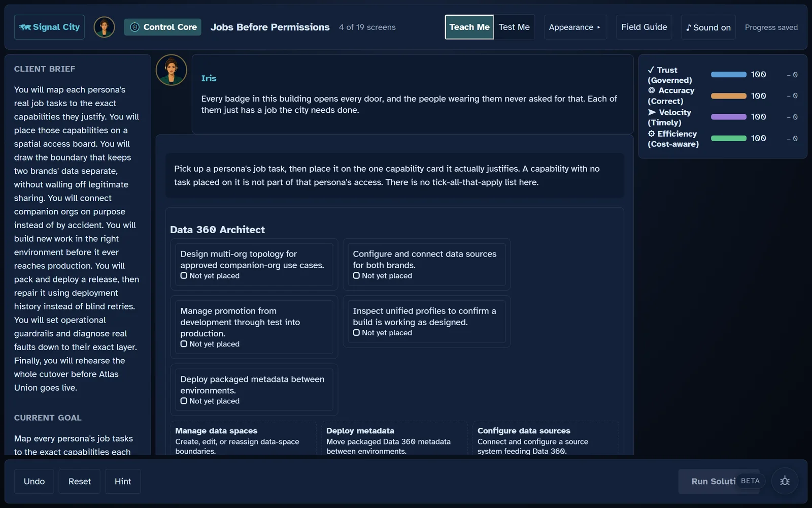Pick up 'Inspect unified profiles' task

tap(426, 322)
